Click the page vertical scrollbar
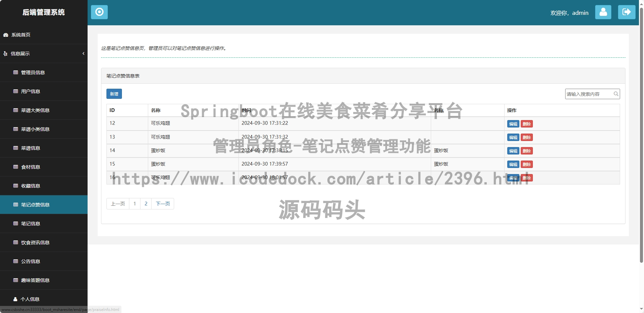This screenshot has width=644, height=313. coord(641,135)
